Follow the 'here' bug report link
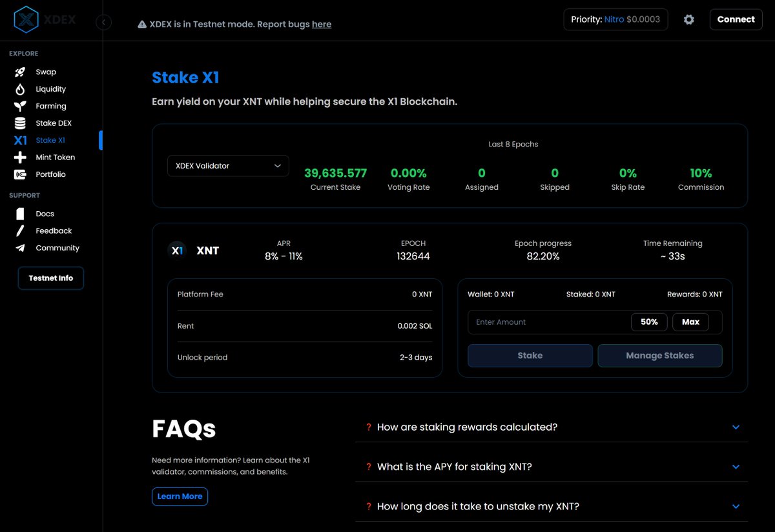This screenshot has width=775, height=532. 322,25
